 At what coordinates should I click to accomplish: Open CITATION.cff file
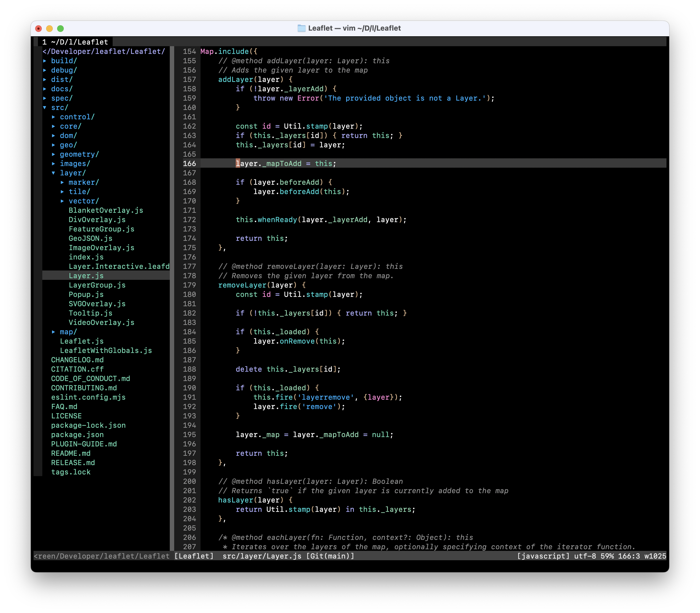coord(77,369)
